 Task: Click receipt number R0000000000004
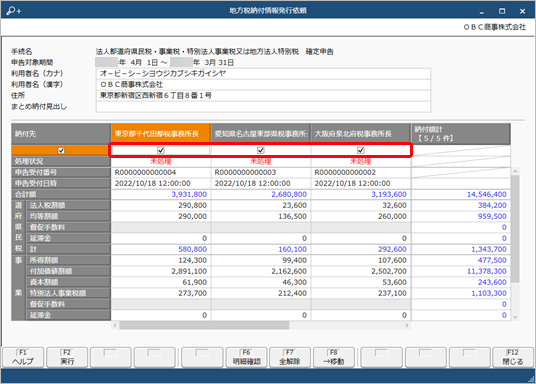[x=145, y=172]
